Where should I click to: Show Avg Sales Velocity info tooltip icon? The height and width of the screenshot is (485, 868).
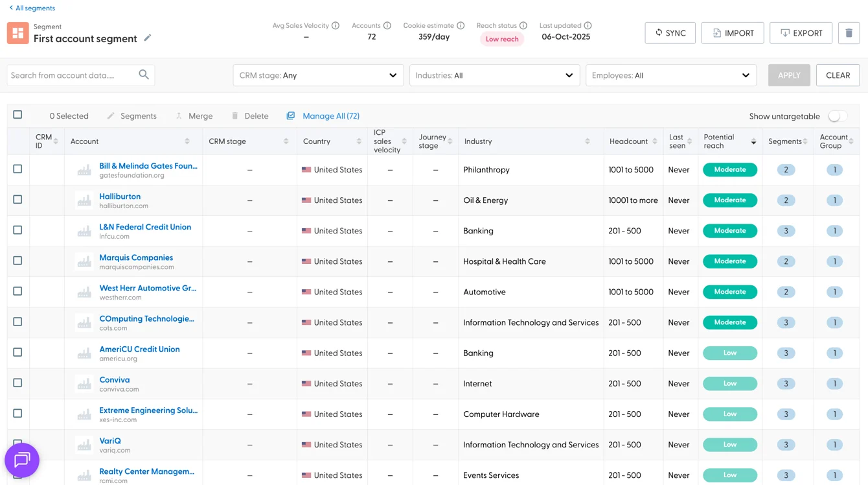click(x=336, y=26)
